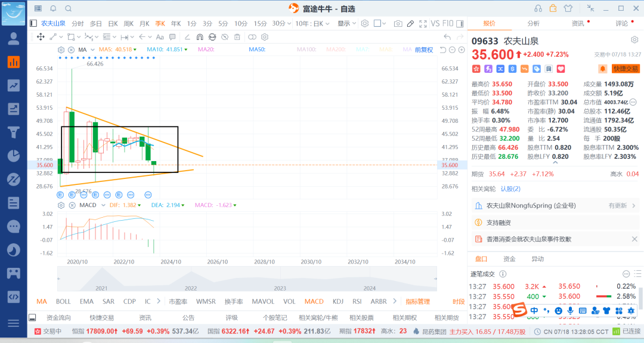Image resolution: width=644 pixels, height=343 pixels.
Task: Undo the last drawing action
Action: [447, 37]
